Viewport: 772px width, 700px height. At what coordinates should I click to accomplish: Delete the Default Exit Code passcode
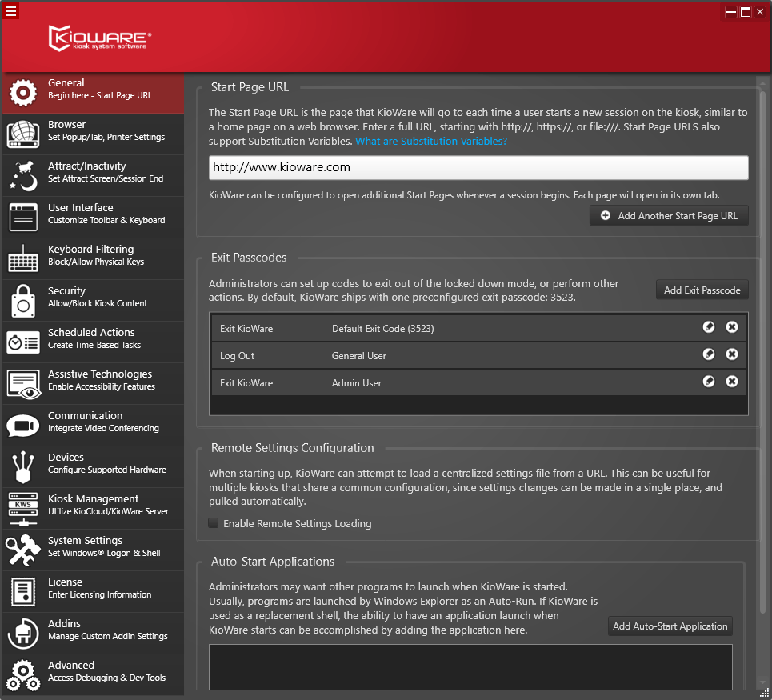coord(732,327)
